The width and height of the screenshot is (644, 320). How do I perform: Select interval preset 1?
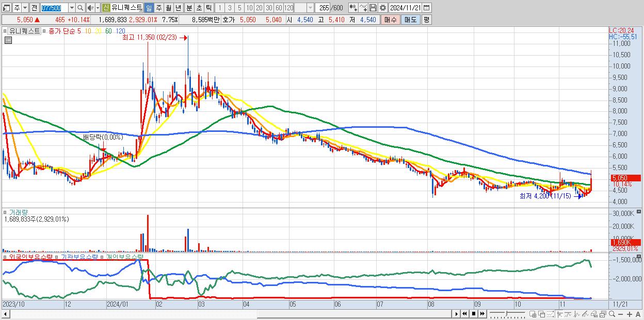click(x=219, y=8)
